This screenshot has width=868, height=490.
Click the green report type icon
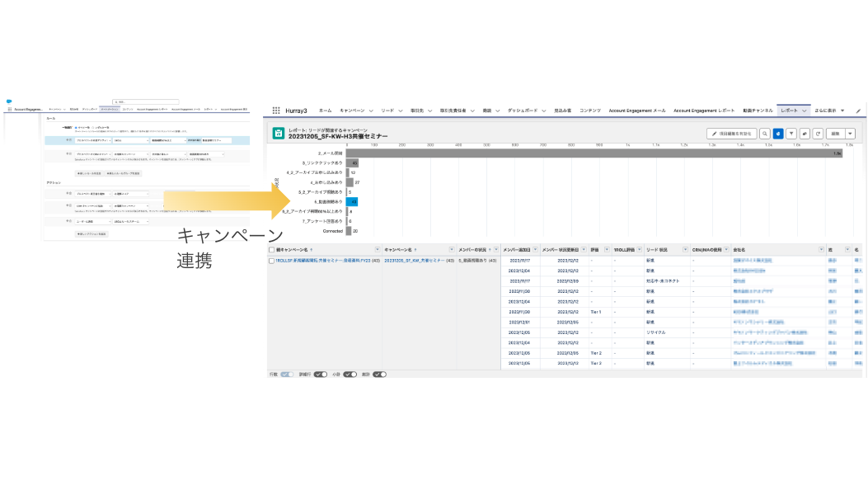[279, 133]
